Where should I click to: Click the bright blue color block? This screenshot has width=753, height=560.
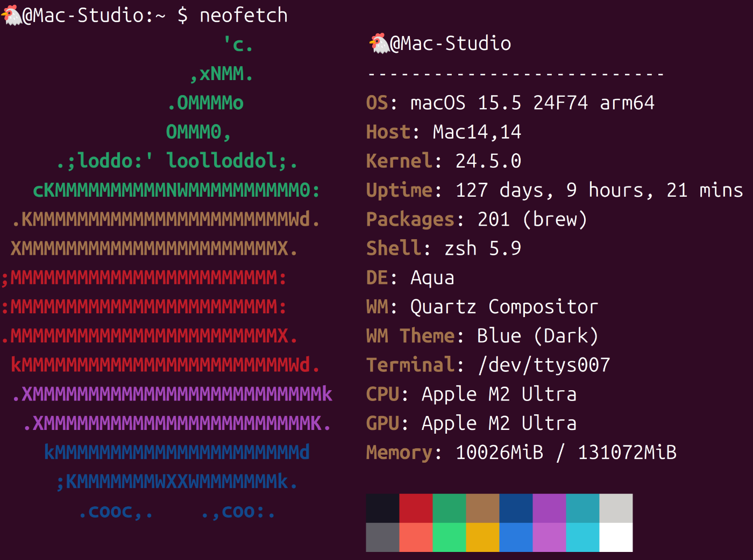tap(516, 537)
